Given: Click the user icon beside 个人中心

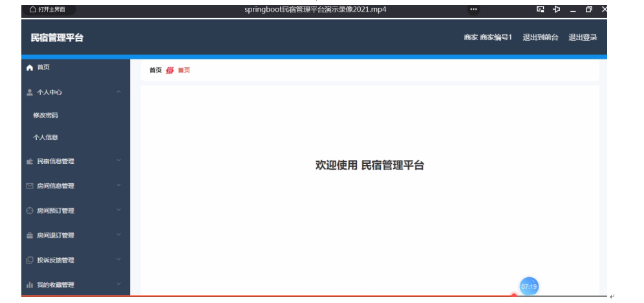Looking at the screenshot, I should point(30,93).
